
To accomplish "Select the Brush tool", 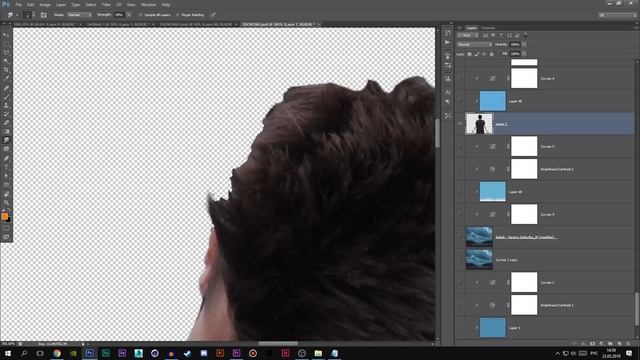I will pos(6,96).
